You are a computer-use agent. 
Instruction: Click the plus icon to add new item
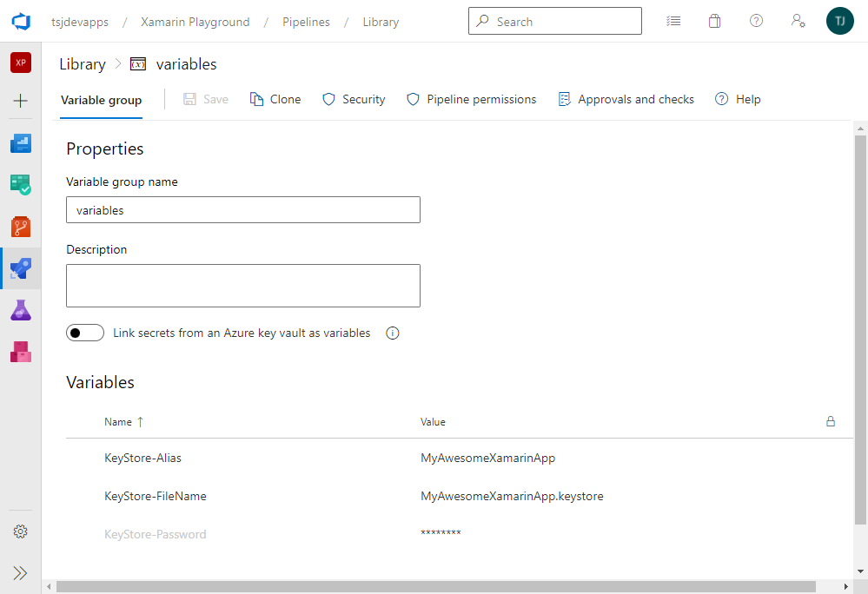(x=20, y=101)
